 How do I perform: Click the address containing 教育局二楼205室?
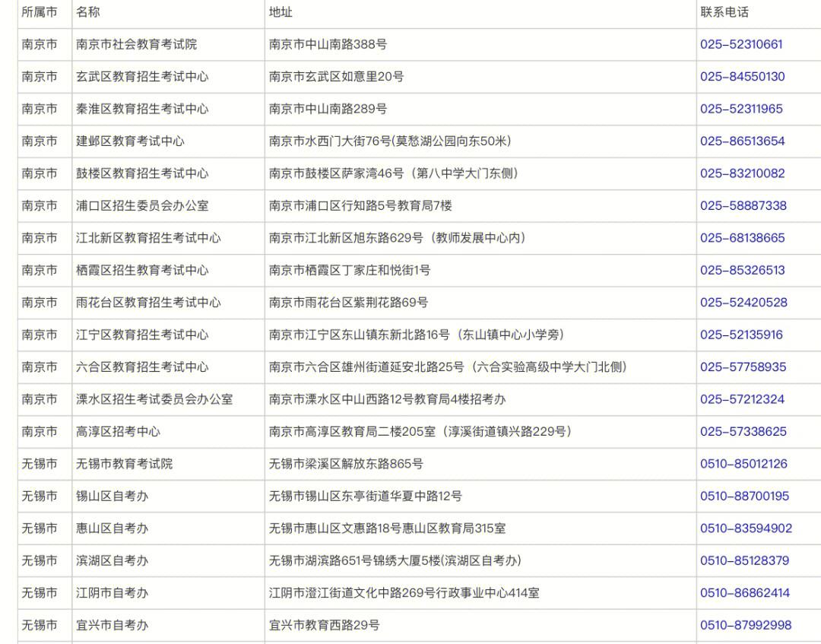[420, 432]
